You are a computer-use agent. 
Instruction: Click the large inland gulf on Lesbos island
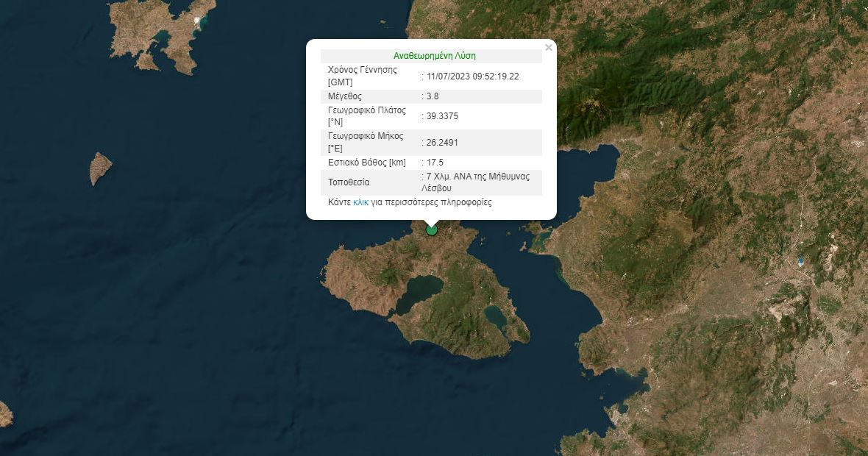418,293
